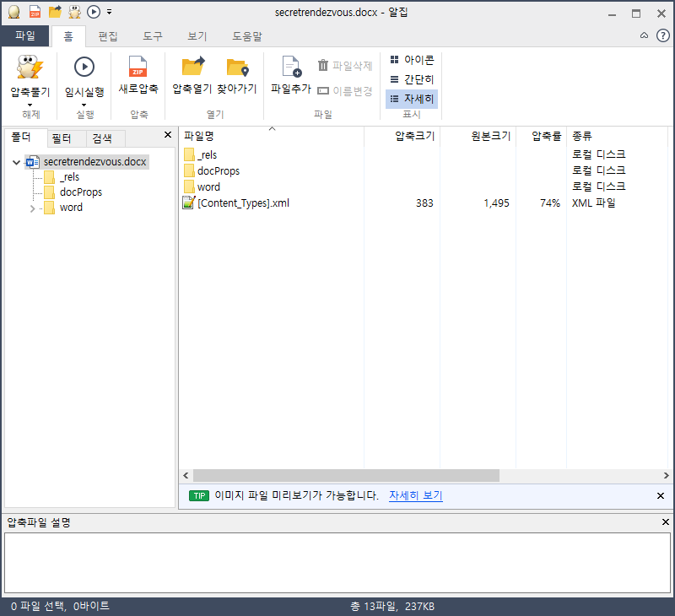This screenshot has height=616, width=675.
Task: Switch to the 도움말 ribbon tab
Action: 247,36
